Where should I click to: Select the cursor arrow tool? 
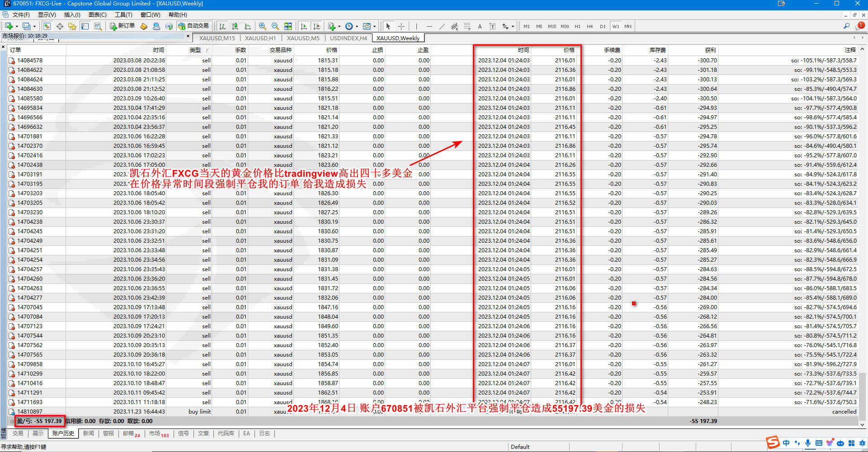[388, 26]
